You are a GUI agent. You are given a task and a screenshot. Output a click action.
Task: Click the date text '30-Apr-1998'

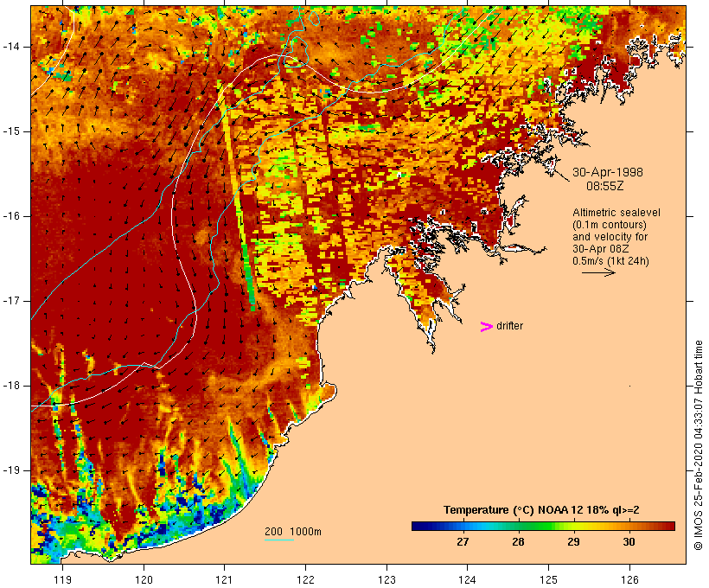607,172
